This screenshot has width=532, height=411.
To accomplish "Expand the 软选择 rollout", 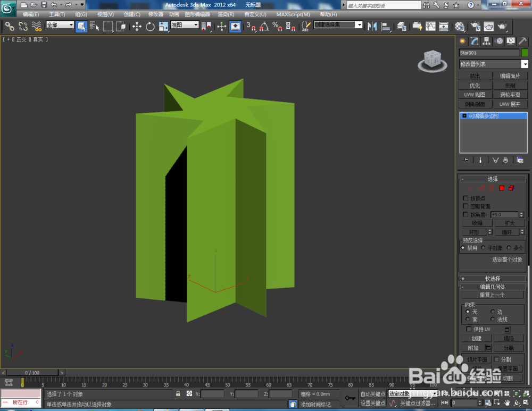I will click(492, 279).
